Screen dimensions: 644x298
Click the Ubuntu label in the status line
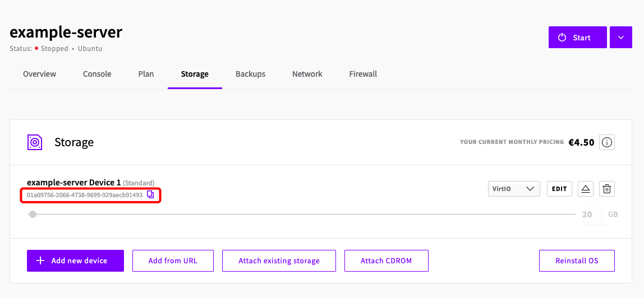pos(90,48)
